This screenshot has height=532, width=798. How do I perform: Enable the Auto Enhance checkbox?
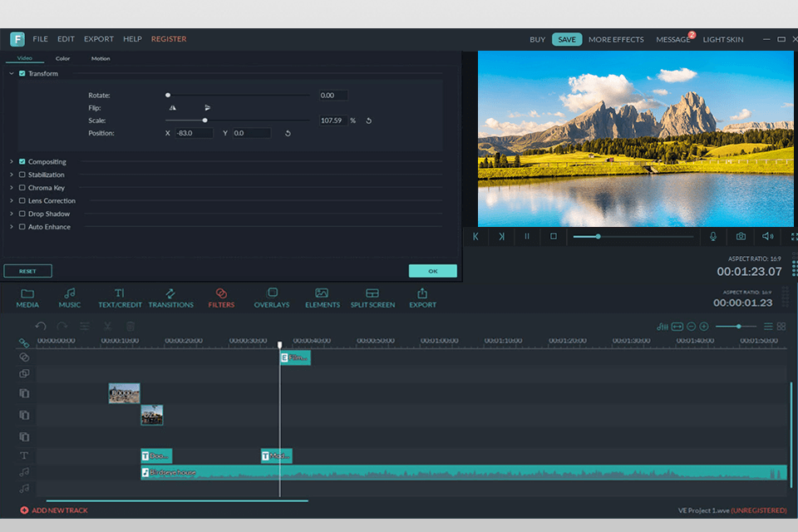tap(22, 227)
